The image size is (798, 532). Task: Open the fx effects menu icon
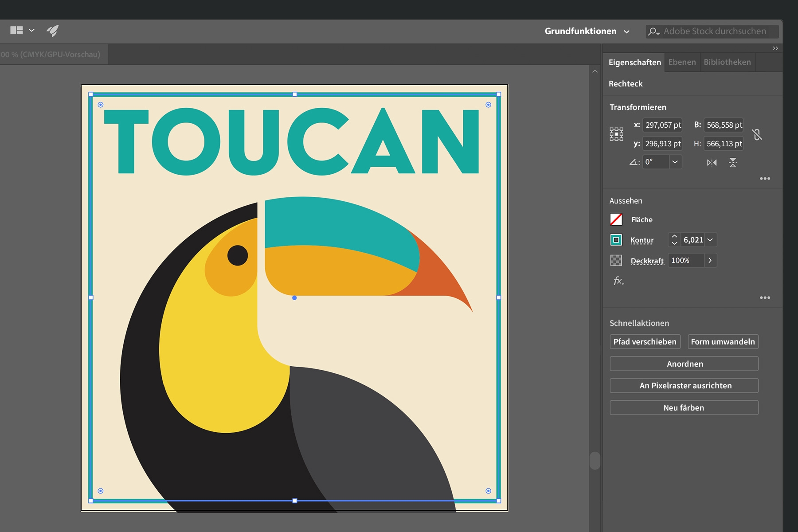coord(618,281)
